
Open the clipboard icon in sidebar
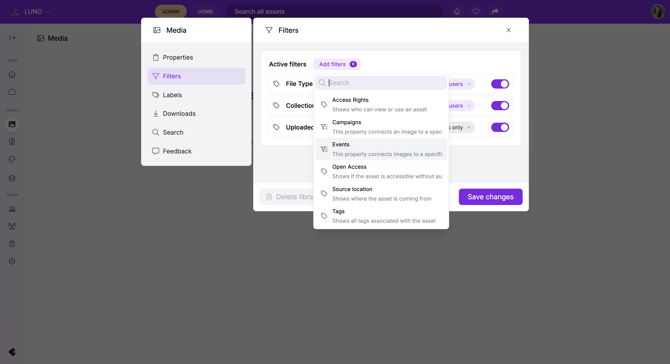coord(12,244)
